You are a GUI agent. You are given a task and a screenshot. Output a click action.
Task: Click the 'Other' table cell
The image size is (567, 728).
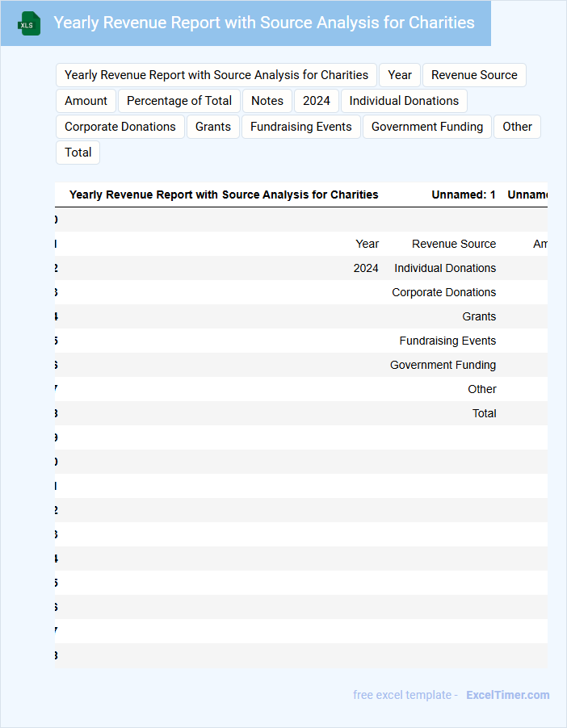(x=482, y=389)
